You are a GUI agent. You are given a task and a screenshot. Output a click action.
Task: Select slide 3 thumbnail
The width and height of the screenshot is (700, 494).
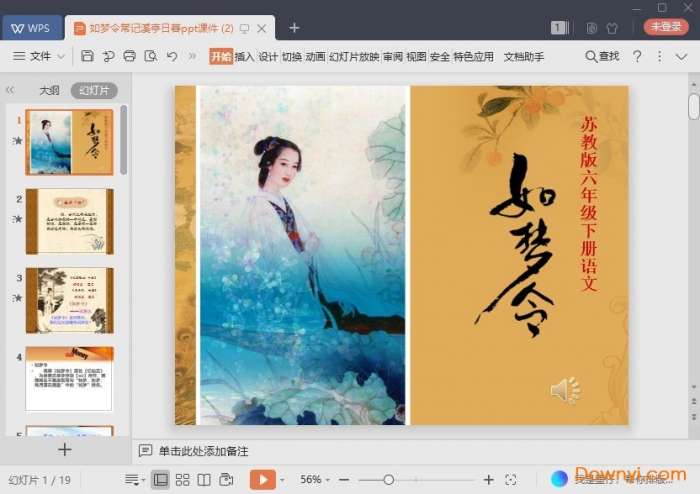click(x=69, y=300)
